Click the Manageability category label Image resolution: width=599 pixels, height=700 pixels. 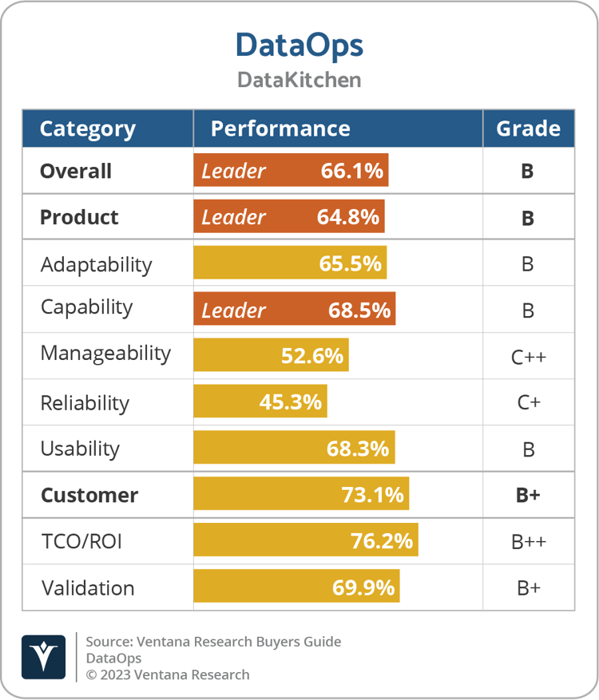105,353
